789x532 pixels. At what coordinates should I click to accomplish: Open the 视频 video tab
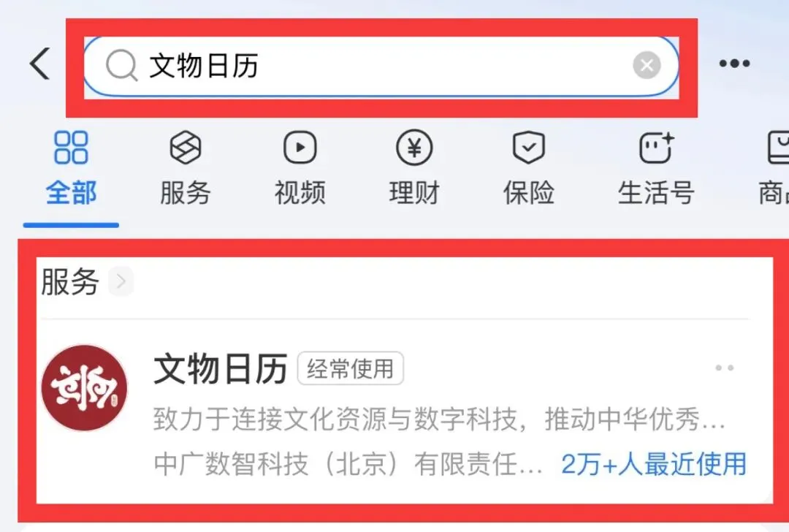point(300,169)
